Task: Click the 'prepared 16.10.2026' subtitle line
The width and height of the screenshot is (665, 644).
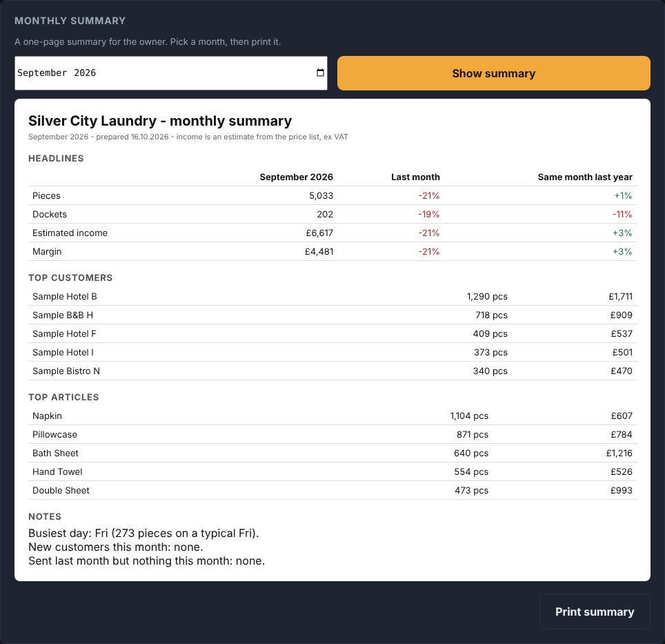Action: click(x=188, y=137)
